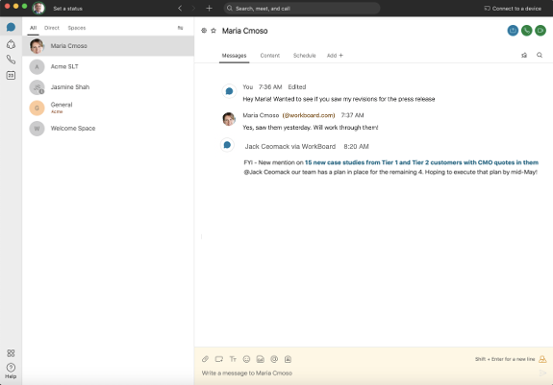553x385 pixels.
Task: Switch to the Messages tab
Action: [234, 55]
